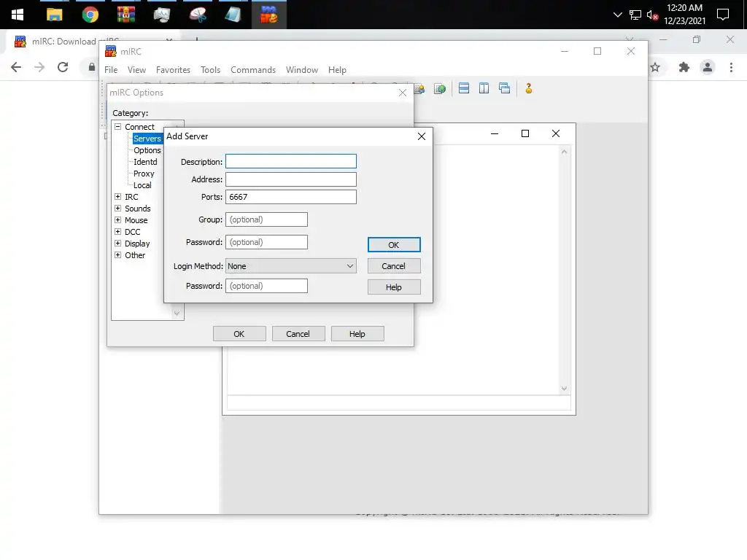
Task: Expand the Mouse category
Action: [x=117, y=220]
